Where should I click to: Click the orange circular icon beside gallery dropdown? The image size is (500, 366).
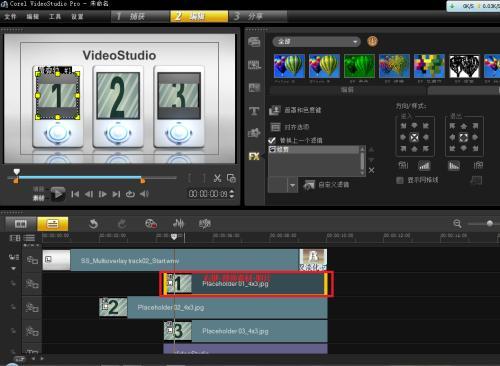(x=372, y=41)
